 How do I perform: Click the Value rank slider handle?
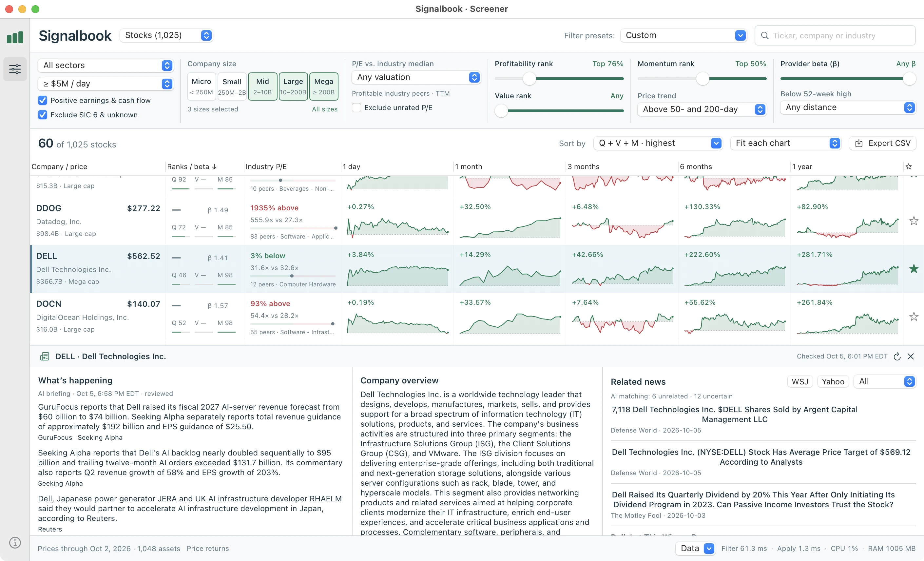(501, 111)
